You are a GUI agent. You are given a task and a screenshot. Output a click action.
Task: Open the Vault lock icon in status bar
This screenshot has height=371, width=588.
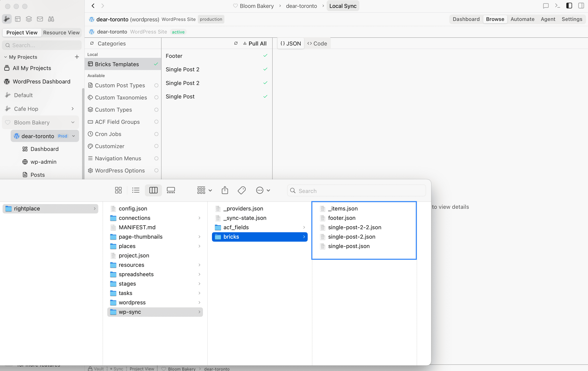tap(90, 369)
